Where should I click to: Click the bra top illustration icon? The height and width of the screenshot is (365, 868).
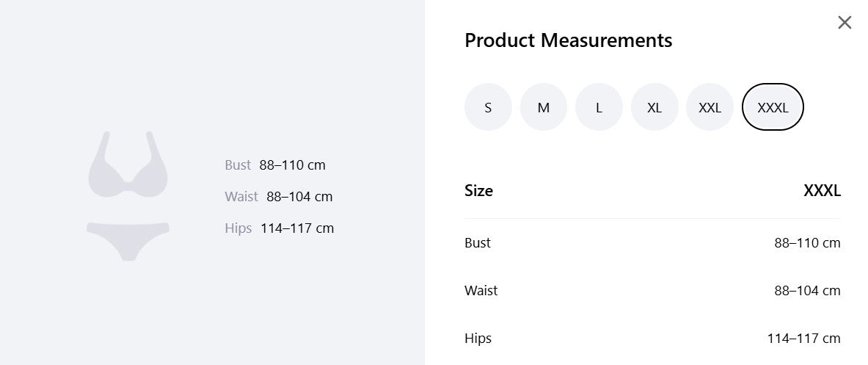pyautogui.click(x=128, y=164)
